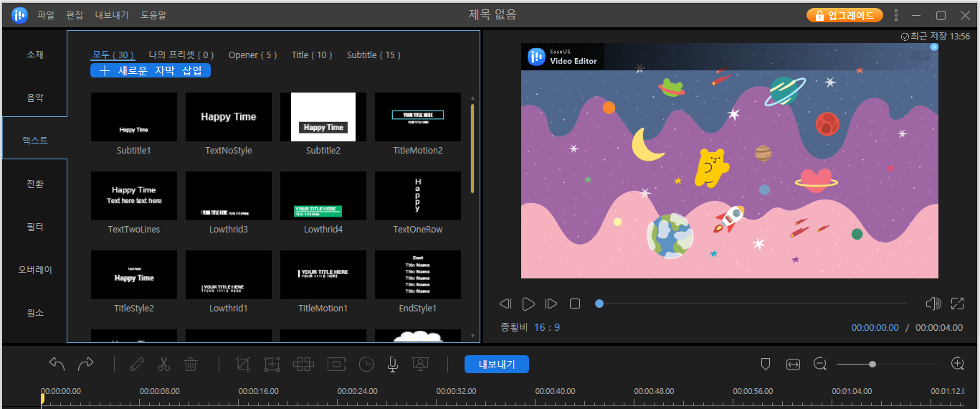980x409 pixels.
Task: Select the 모두 (30) category
Action: 113,55
